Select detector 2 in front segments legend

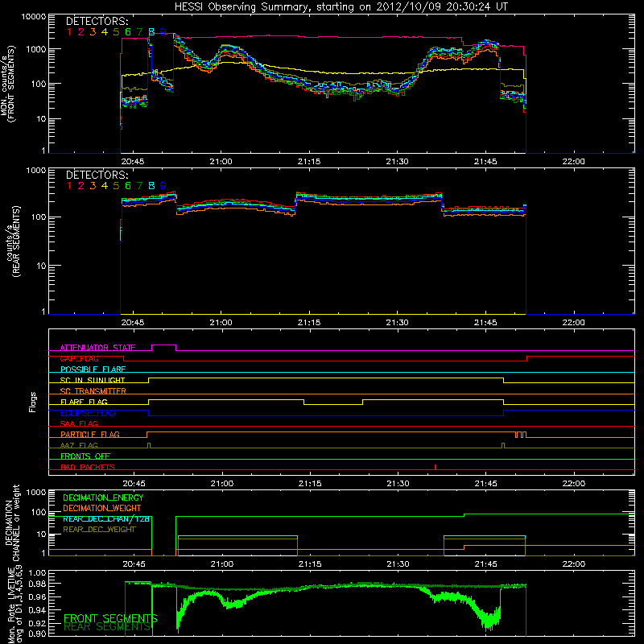tap(81, 31)
